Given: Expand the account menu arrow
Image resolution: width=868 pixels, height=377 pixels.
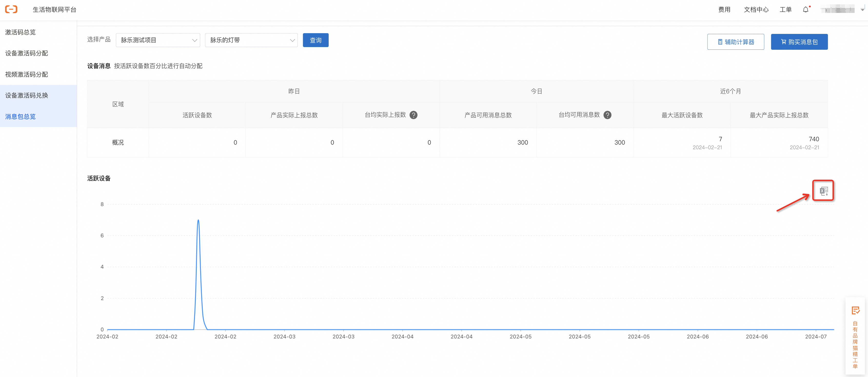Looking at the screenshot, I should point(863,10).
